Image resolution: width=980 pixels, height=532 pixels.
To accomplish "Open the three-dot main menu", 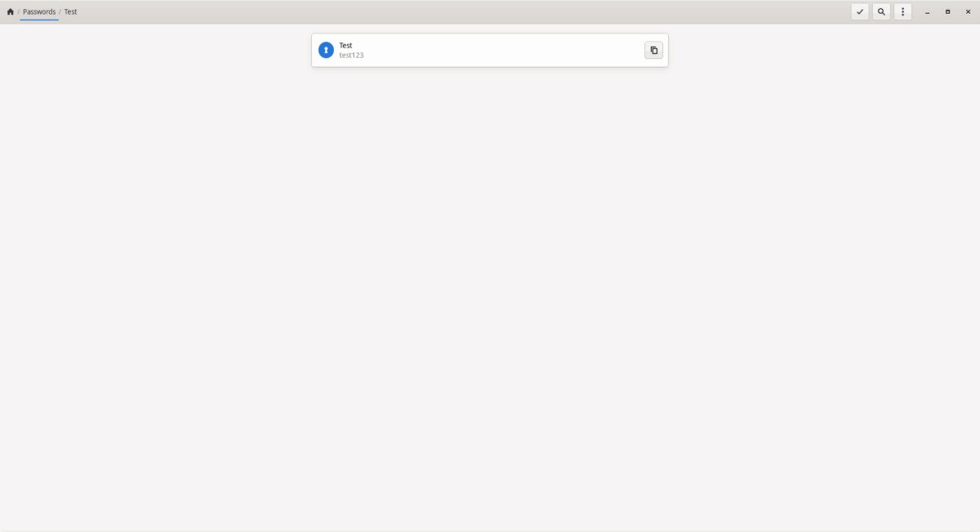I will tap(902, 11).
